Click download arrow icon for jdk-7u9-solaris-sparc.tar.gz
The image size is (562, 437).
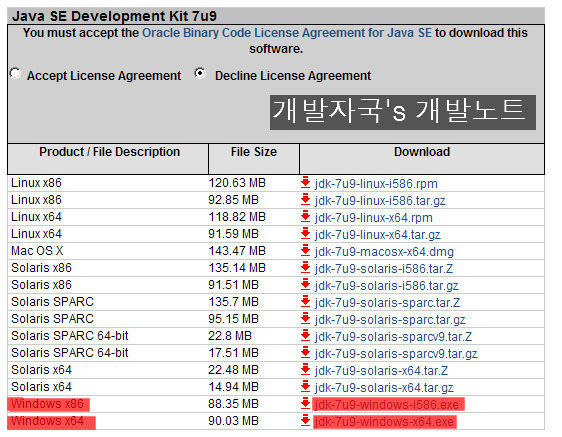pos(305,318)
